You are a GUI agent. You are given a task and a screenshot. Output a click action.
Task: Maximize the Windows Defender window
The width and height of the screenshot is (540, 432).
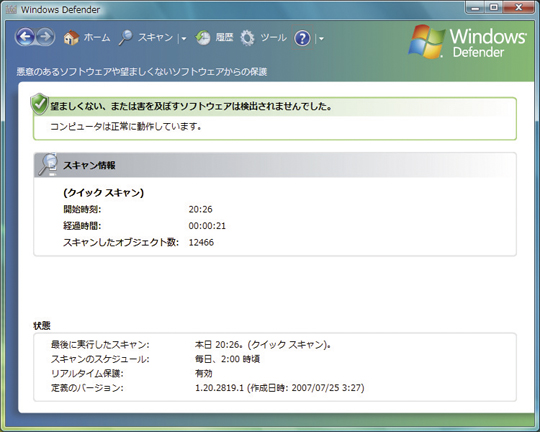tap(494, 8)
